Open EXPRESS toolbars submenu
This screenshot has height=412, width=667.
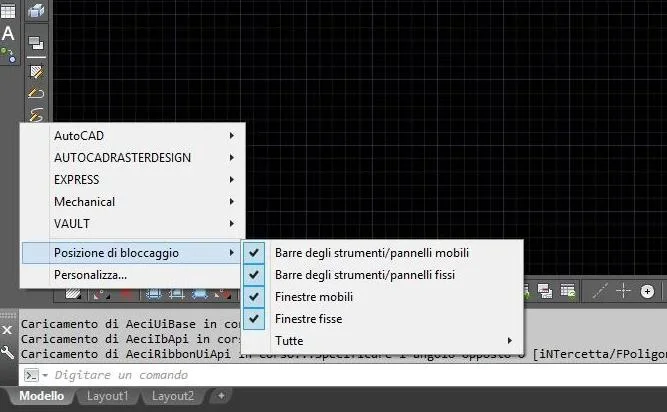coord(133,180)
